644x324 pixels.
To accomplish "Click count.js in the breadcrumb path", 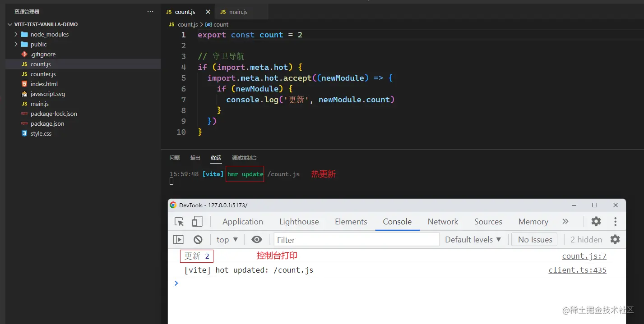I will tap(188, 25).
